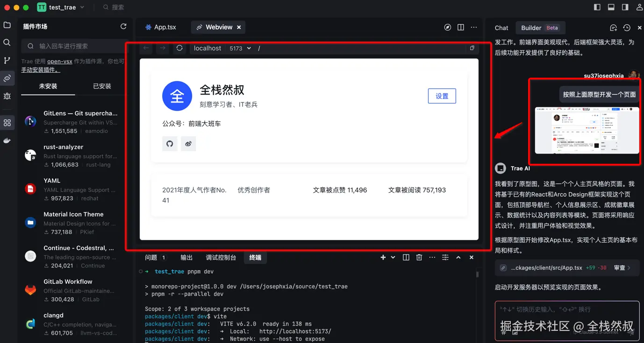Toggle the right sidebar layout icon

click(625, 7)
